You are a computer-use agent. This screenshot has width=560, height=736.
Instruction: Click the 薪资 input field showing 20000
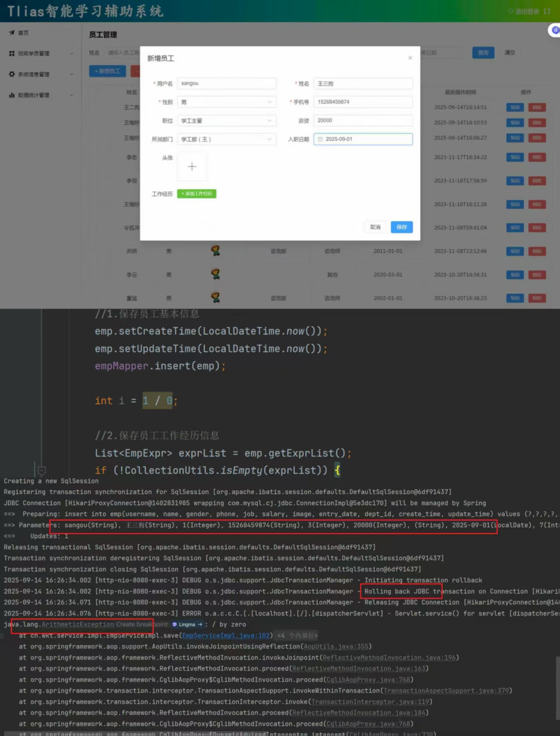click(x=363, y=120)
